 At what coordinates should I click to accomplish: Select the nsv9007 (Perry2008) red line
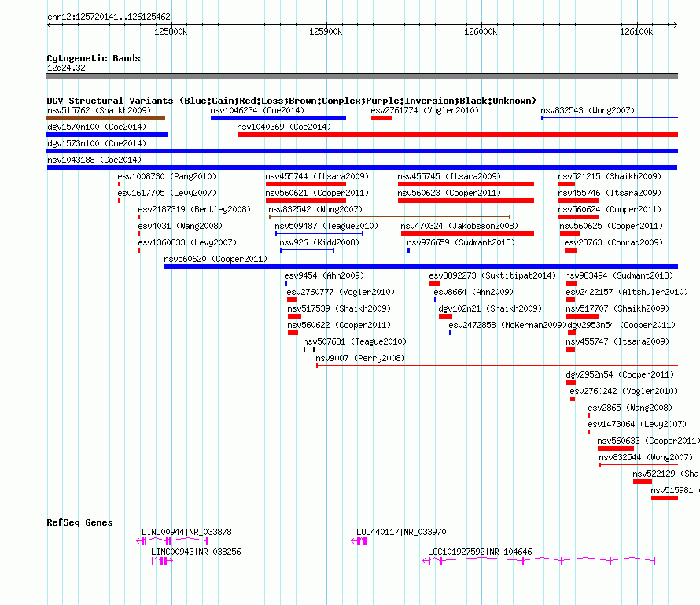[x=497, y=366]
